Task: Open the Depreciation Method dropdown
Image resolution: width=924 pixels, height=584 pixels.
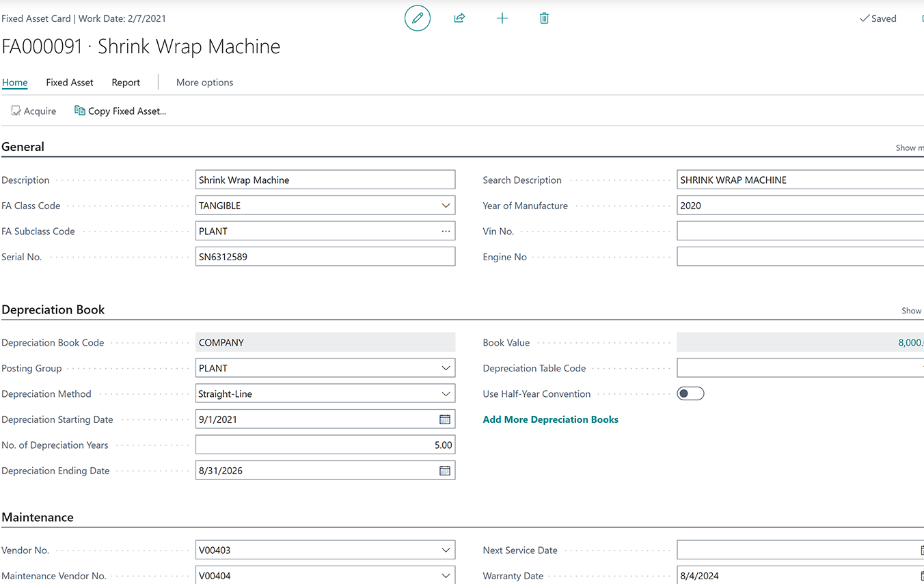Action: [446, 394]
